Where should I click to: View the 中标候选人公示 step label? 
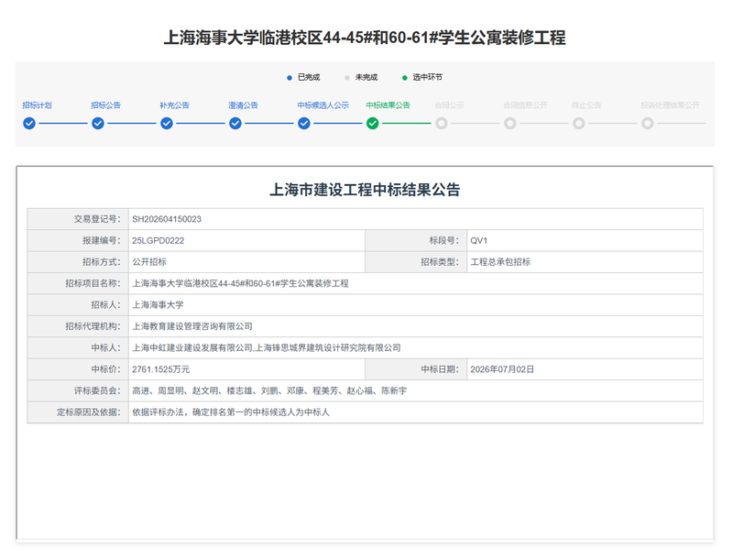tap(323, 105)
